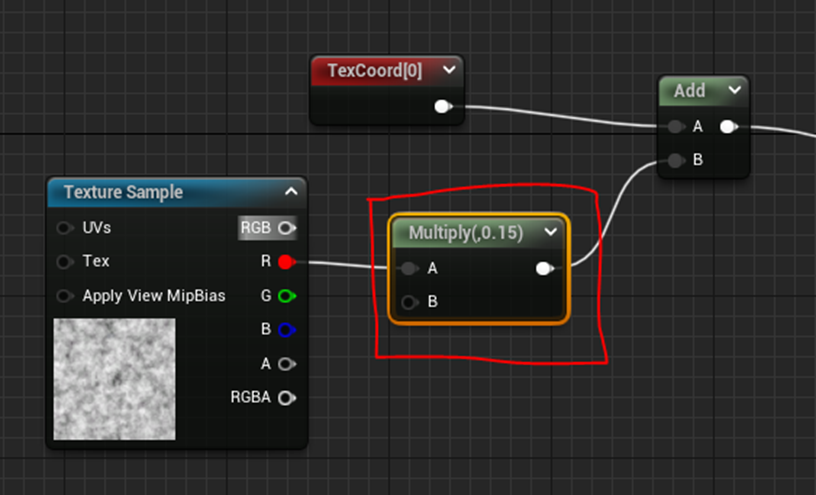This screenshot has width=816, height=495.
Task: Click the blue B output pin
Action: pos(287,330)
